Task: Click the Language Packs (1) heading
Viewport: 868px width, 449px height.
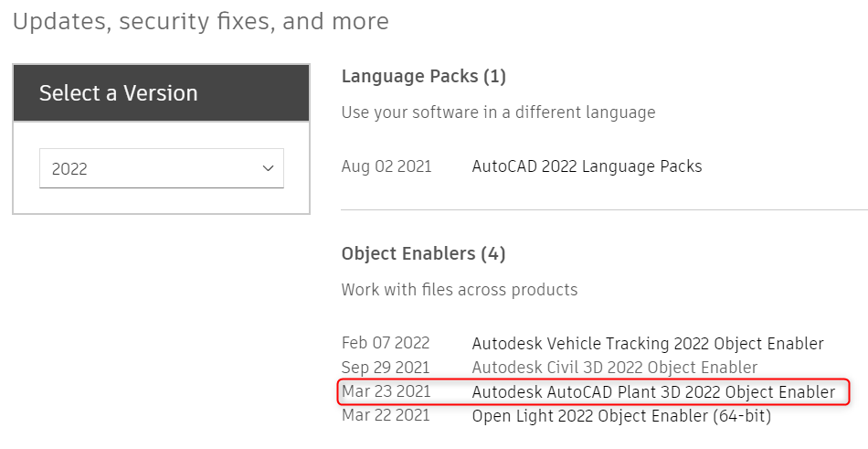Action: 423,77
